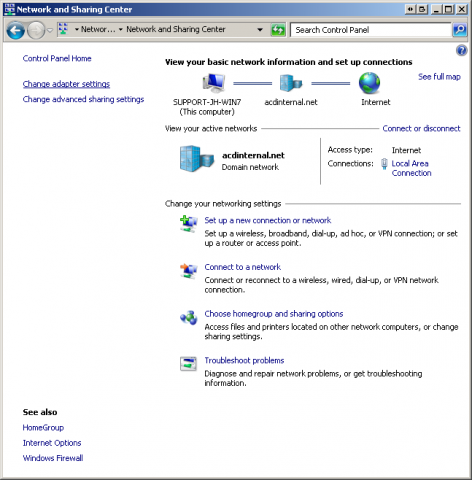The width and height of the screenshot is (472, 480).
Task: Click the Internet globe icon
Action: click(369, 83)
